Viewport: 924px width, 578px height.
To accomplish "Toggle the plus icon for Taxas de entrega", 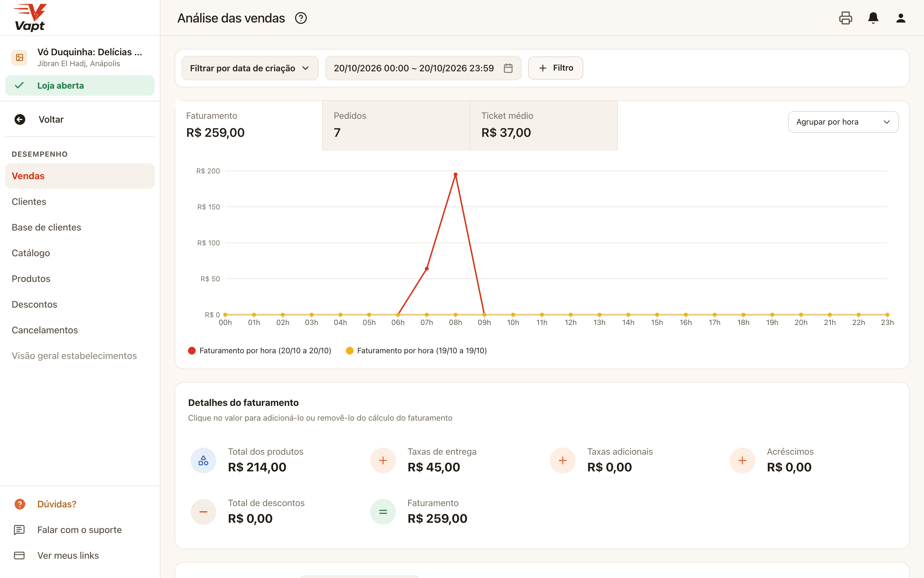I will [383, 460].
